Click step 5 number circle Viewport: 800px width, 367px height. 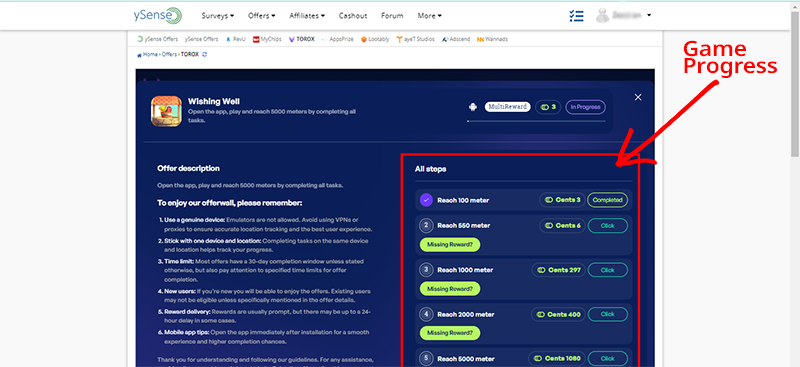(426, 358)
